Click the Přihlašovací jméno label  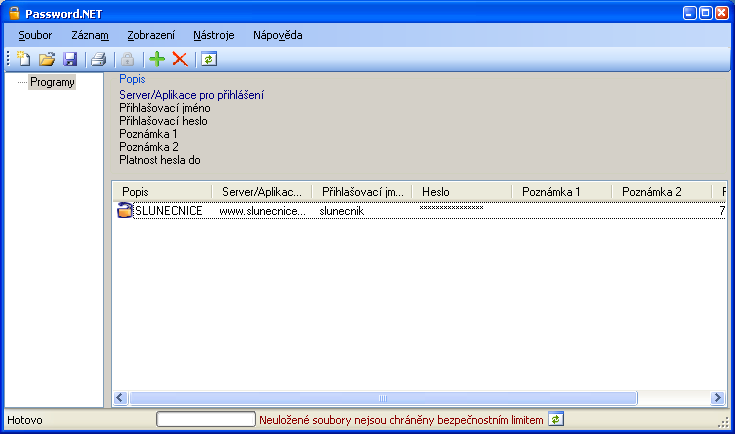tap(165, 108)
